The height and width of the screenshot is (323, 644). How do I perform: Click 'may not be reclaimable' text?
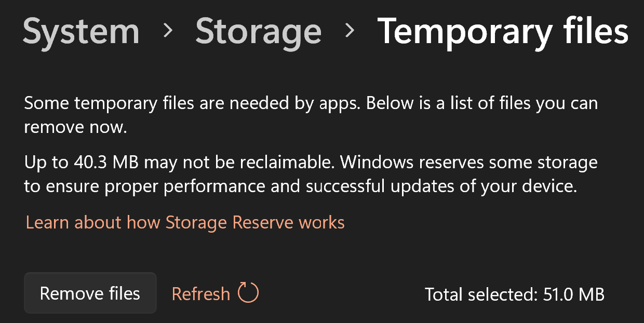tap(239, 163)
